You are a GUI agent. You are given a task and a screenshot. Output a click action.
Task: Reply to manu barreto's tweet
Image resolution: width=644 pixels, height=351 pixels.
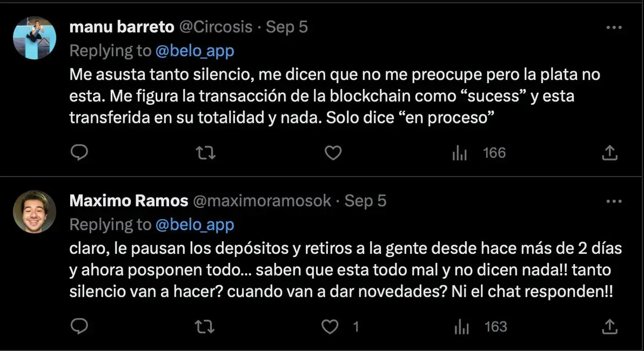[79, 153]
